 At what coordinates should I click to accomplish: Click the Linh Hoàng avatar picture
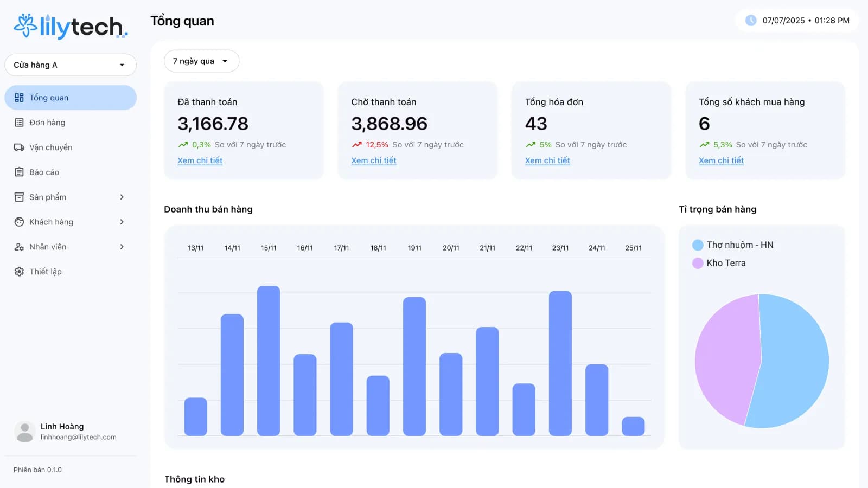point(24,432)
